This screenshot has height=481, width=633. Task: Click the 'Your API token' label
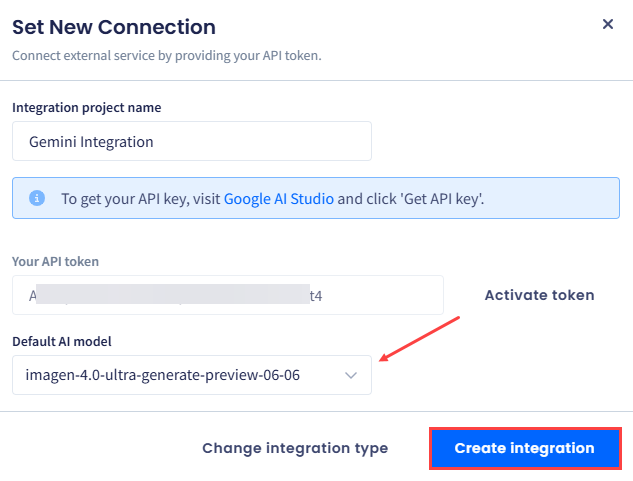(55, 261)
